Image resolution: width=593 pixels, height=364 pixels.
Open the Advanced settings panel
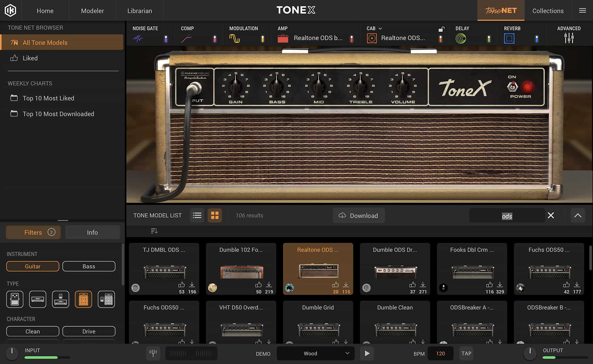coord(569,38)
